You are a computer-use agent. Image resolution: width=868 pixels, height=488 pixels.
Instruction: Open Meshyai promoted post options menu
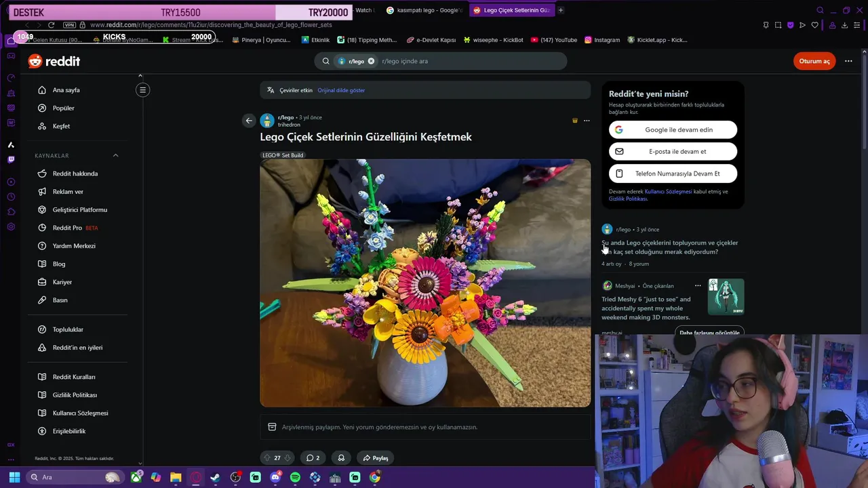pos(698,286)
